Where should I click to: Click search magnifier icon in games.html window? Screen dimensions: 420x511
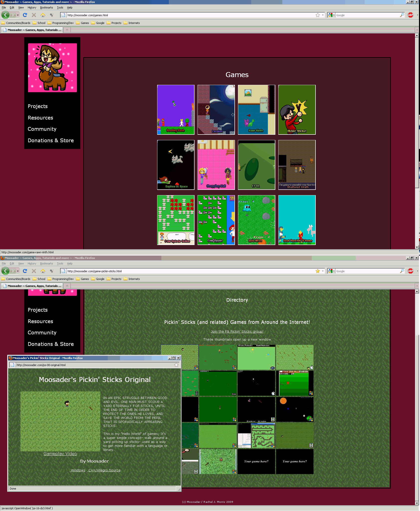[x=402, y=15]
